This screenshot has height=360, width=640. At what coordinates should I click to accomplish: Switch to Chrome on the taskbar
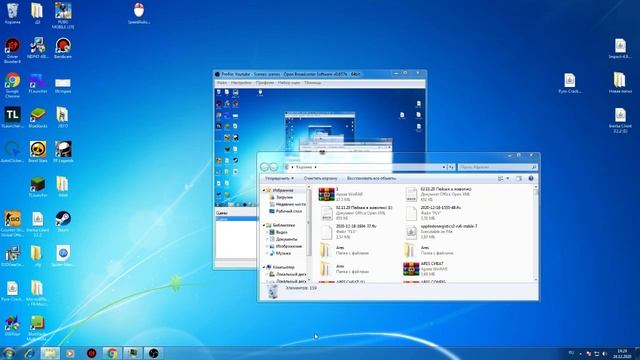[x=112, y=353]
